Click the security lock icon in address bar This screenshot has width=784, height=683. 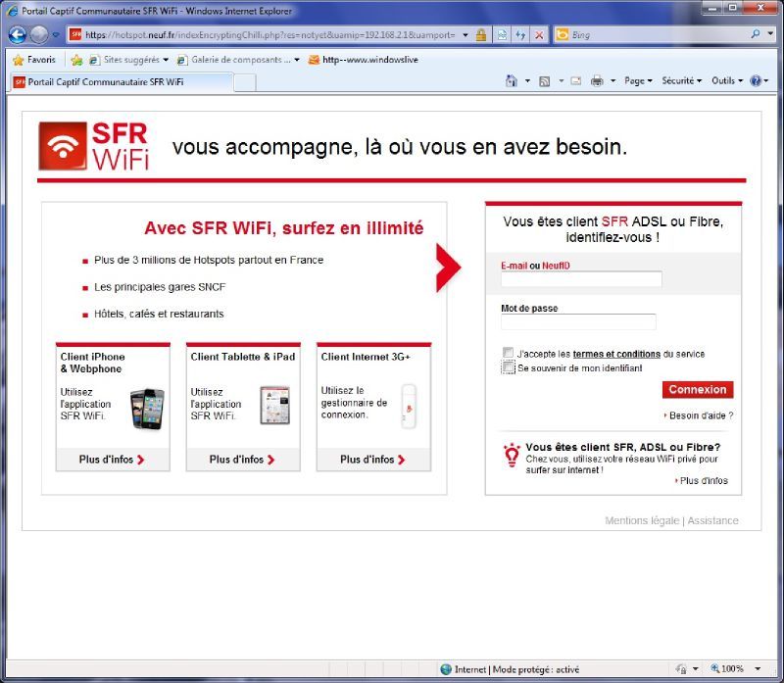(481, 34)
